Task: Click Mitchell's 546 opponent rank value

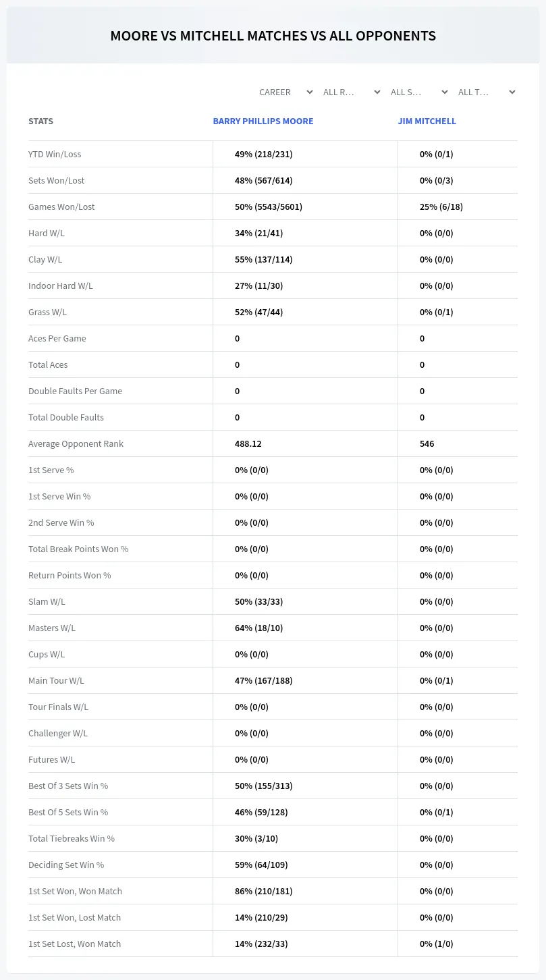Action: pos(427,444)
